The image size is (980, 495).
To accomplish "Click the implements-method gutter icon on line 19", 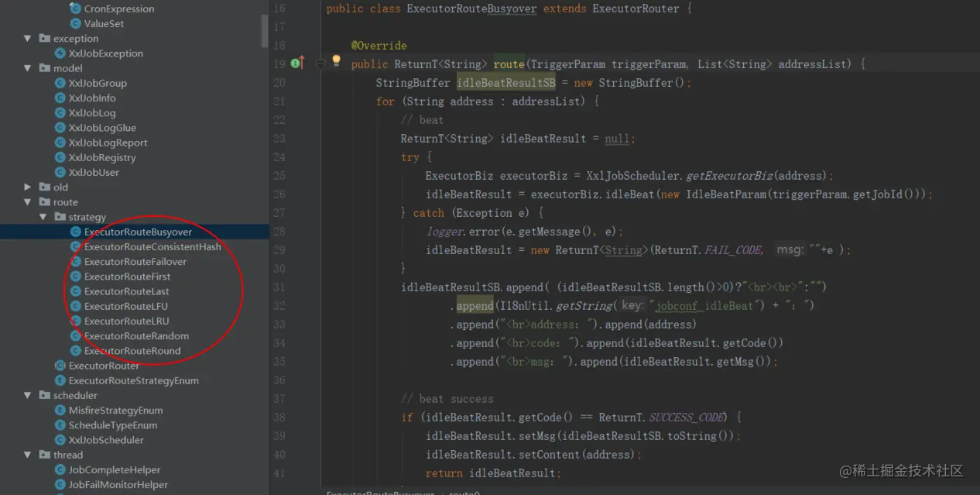I will coord(297,63).
